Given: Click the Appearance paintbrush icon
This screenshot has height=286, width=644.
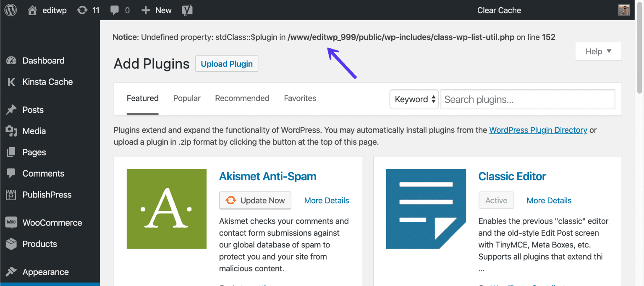Looking at the screenshot, I should (x=11, y=272).
